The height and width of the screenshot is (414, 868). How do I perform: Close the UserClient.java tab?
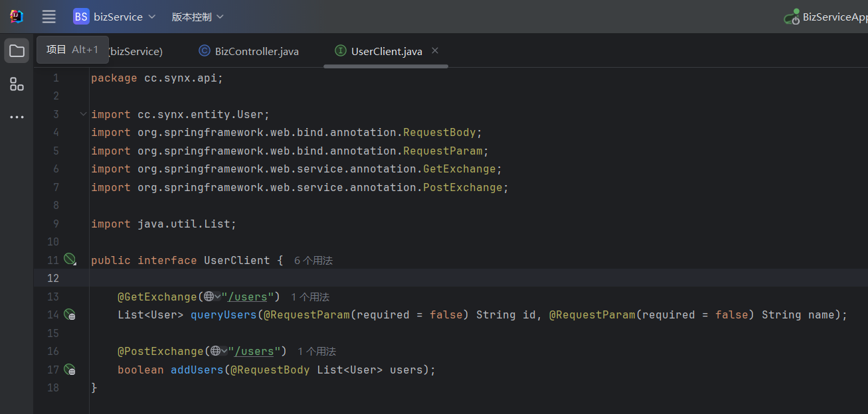coord(435,50)
